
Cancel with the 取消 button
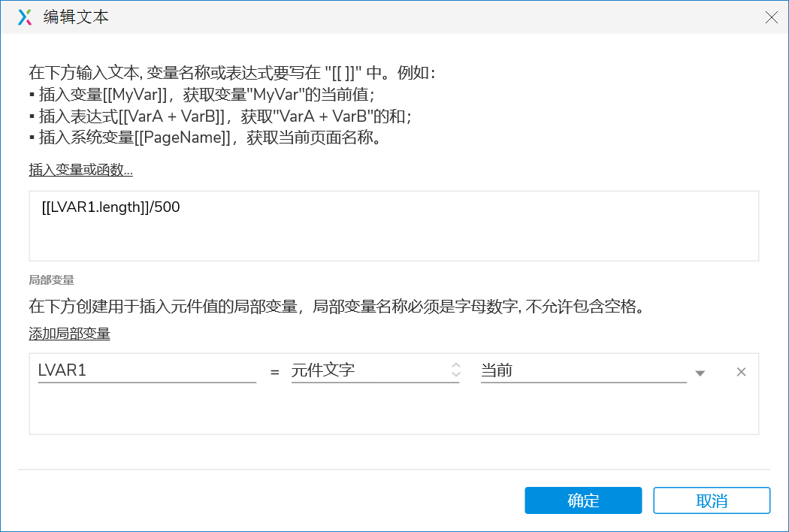tap(712, 500)
